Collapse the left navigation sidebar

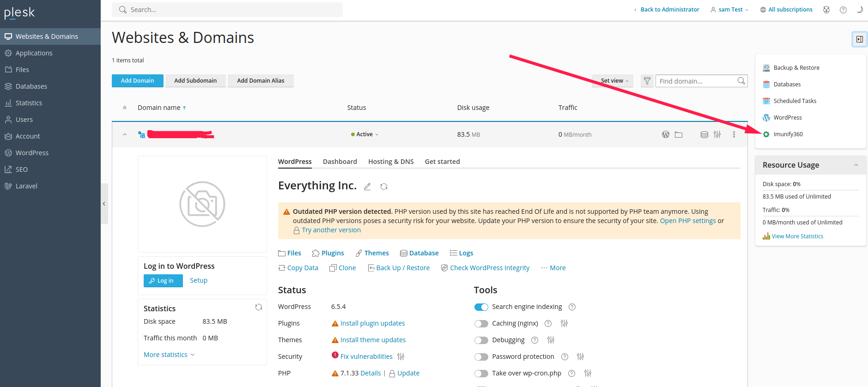(104, 204)
